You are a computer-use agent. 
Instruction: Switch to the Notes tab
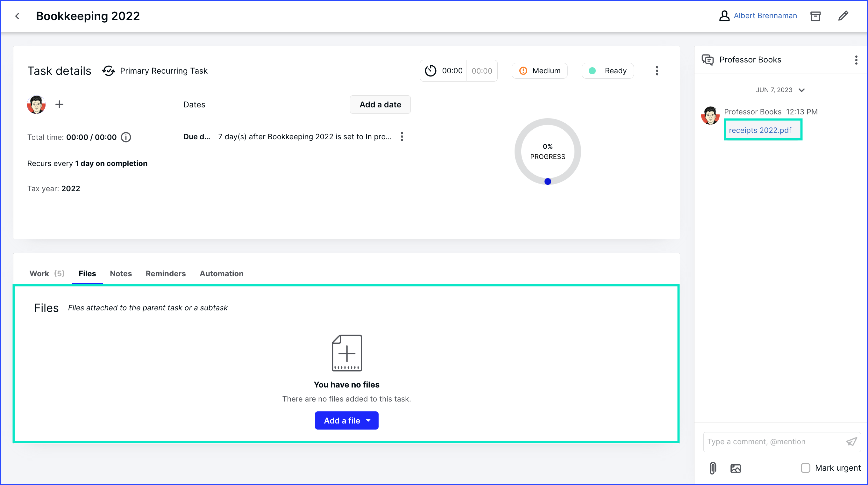[121, 273]
